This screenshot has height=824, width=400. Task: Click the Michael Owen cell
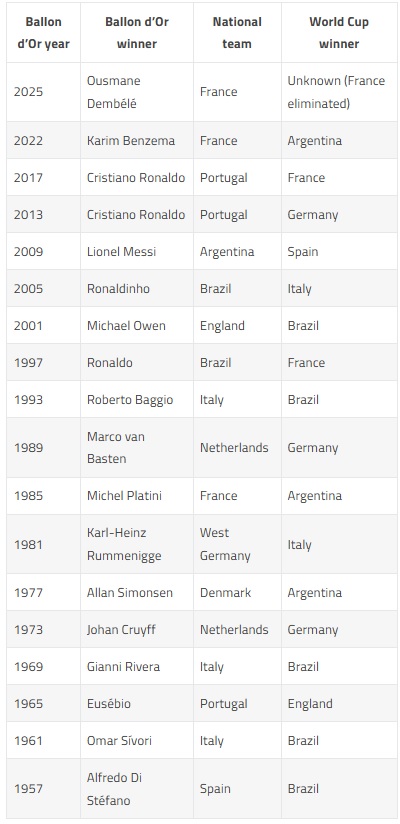(137, 325)
